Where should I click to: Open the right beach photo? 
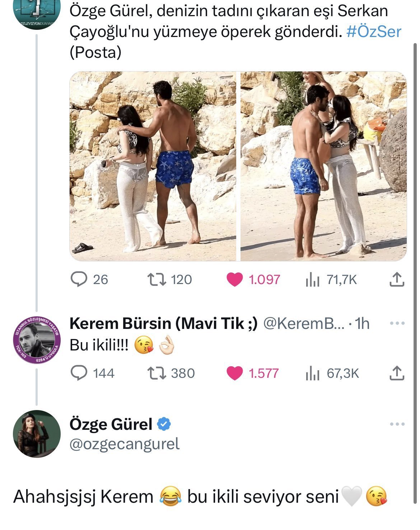click(323, 166)
